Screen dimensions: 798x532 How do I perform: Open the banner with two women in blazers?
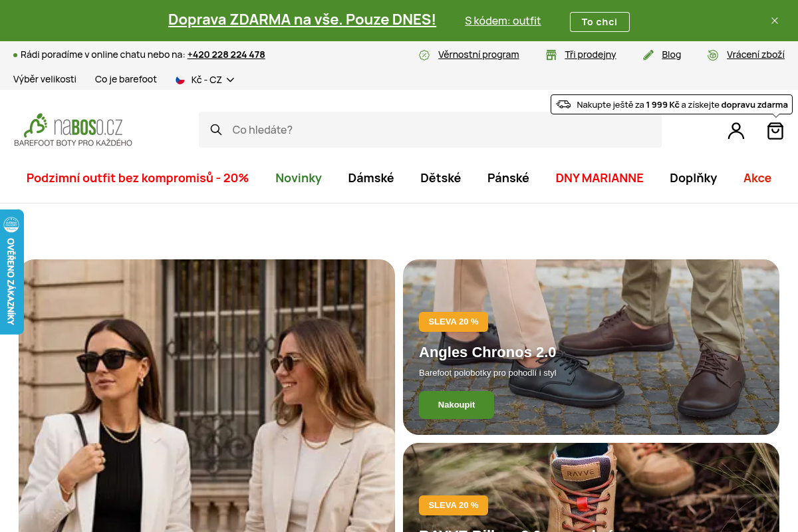207,396
